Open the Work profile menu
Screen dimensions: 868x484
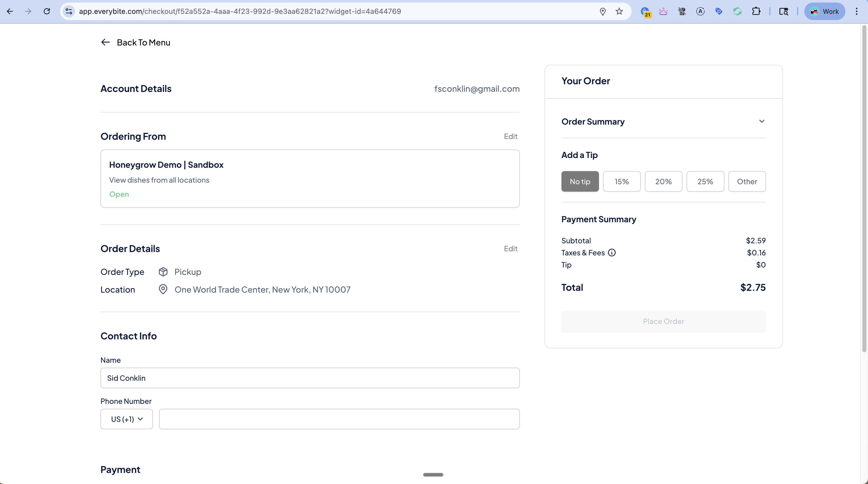click(824, 12)
